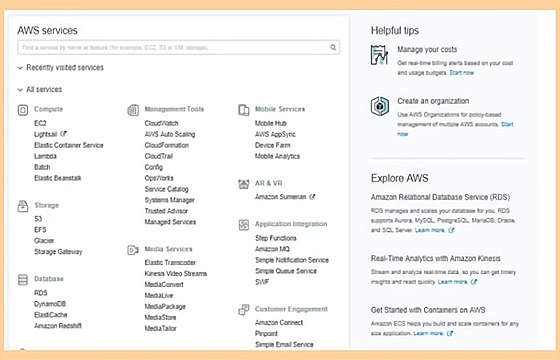Click the Compute category icon

pos(23,110)
